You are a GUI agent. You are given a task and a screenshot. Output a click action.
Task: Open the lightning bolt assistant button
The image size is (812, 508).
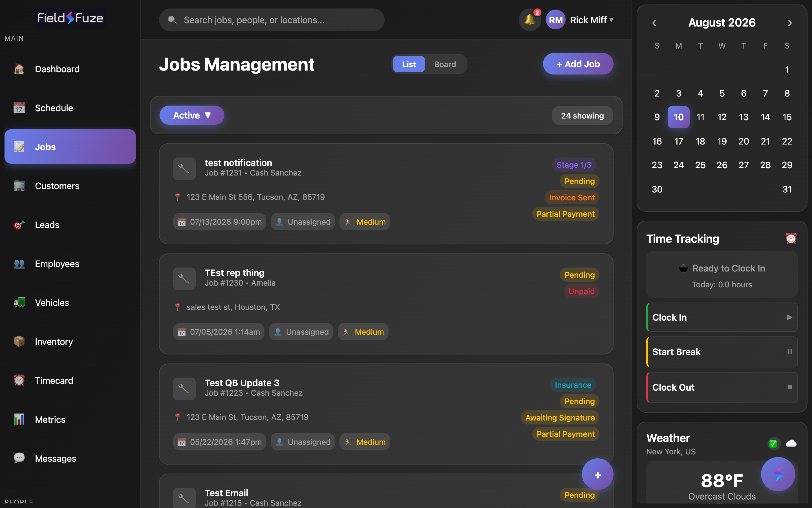[x=778, y=474]
